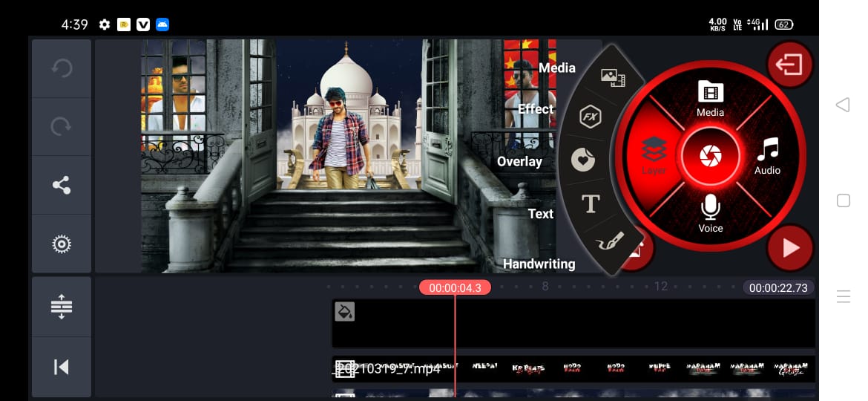Viewport: 868px width, 401px height.
Task: Jump to start of timeline
Action: [x=62, y=367]
